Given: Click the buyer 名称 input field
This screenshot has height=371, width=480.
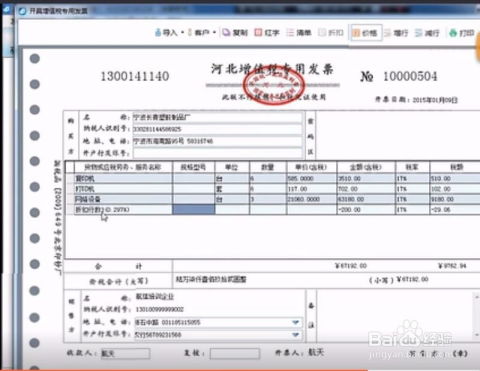Looking at the screenshot, I should [218, 117].
